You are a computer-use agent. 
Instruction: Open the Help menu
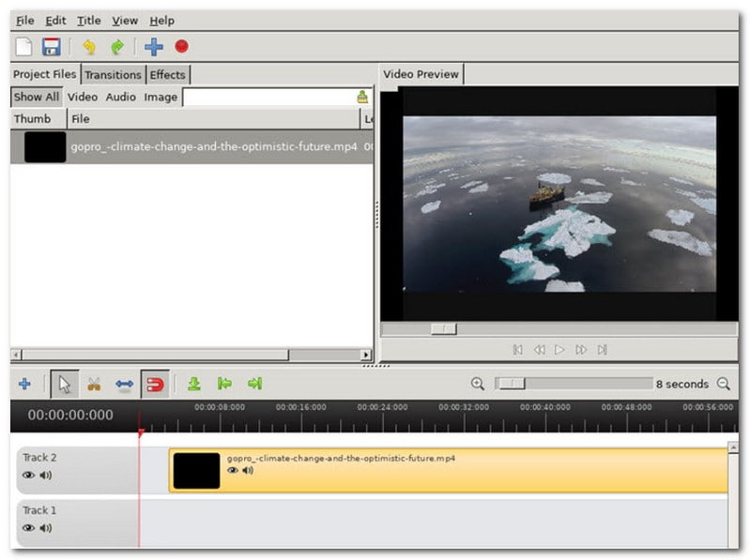(161, 21)
